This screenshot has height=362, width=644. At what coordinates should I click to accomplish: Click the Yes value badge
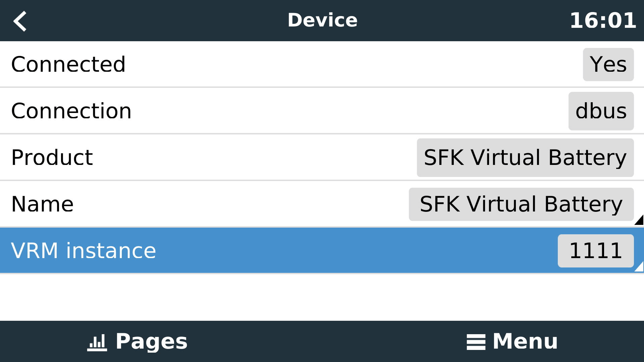[608, 64]
